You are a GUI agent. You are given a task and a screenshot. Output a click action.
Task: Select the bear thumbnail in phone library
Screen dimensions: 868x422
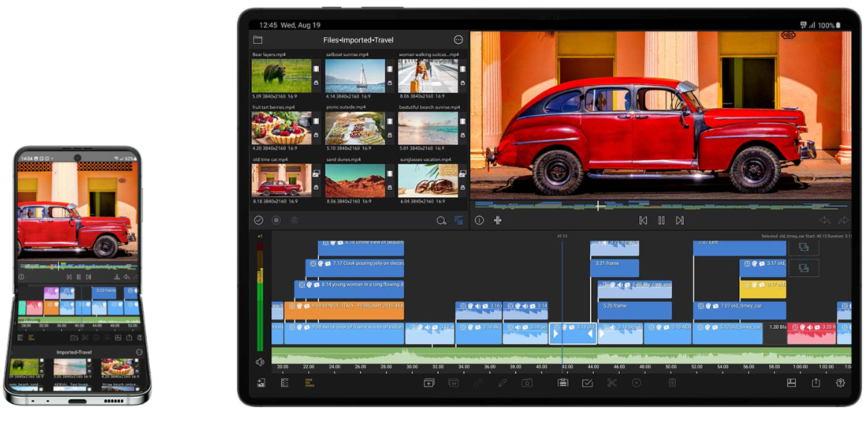pos(25,367)
